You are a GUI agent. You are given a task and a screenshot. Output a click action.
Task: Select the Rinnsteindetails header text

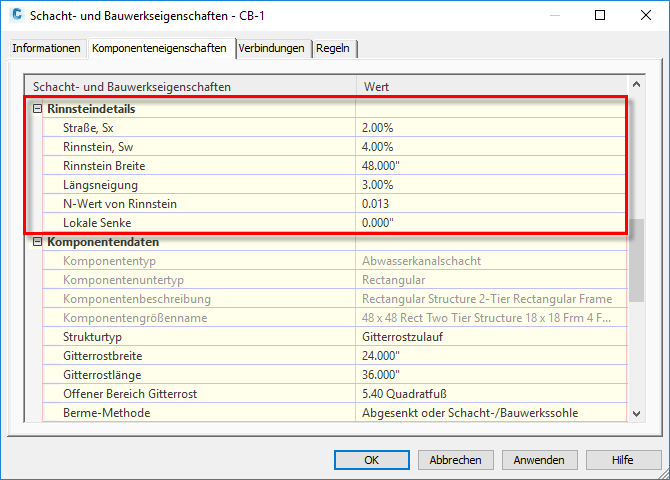pos(91,109)
